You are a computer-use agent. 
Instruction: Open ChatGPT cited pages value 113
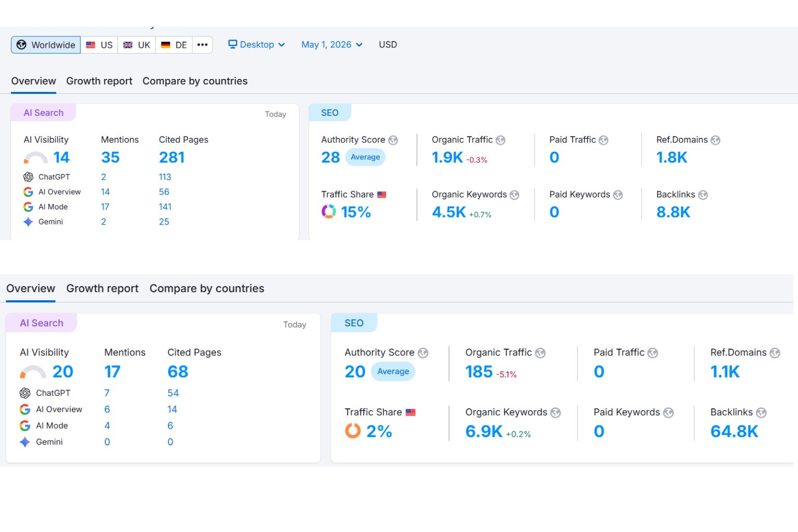coord(165,177)
